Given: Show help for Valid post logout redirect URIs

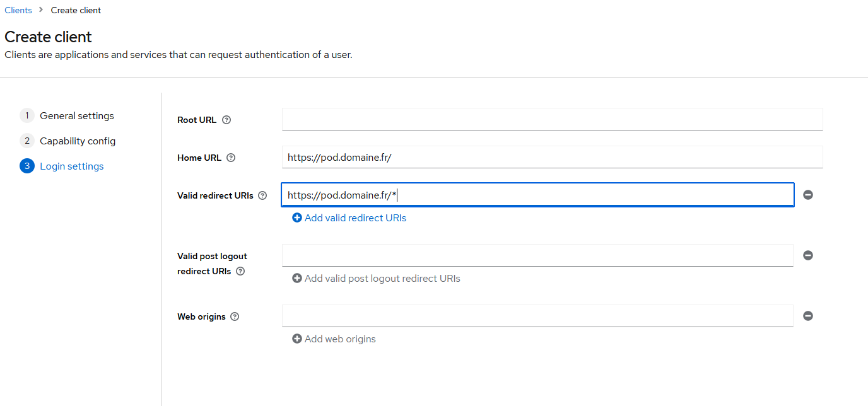Looking at the screenshot, I should [x=240, y=271].
